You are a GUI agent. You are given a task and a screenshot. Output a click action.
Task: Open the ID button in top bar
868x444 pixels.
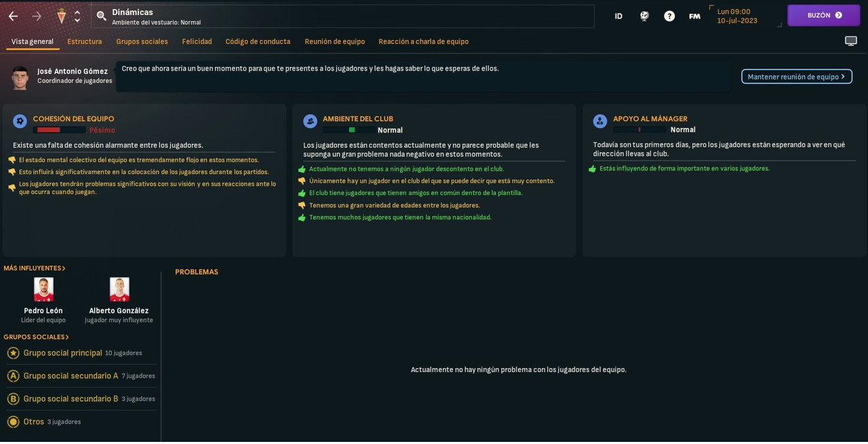click(x=618, y=16)
